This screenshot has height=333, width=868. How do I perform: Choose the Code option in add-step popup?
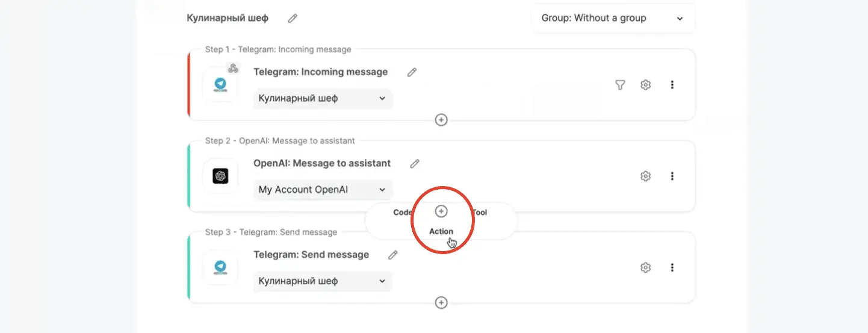[403, 212]
